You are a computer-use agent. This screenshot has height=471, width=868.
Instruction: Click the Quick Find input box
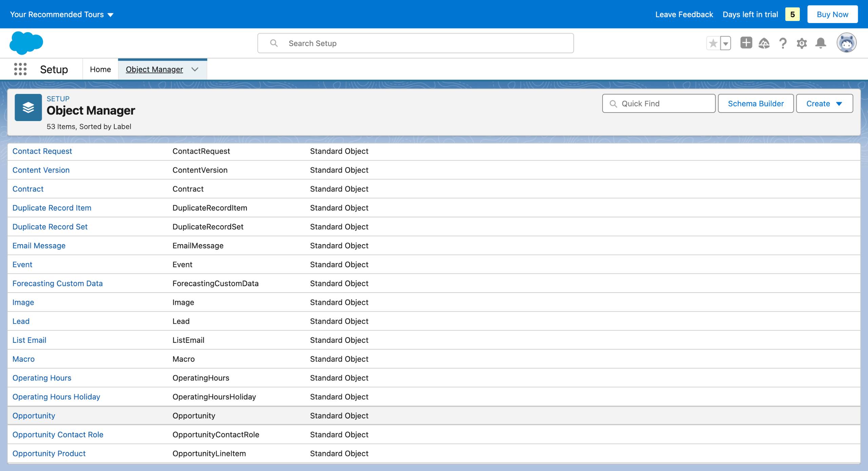(659, 103)
